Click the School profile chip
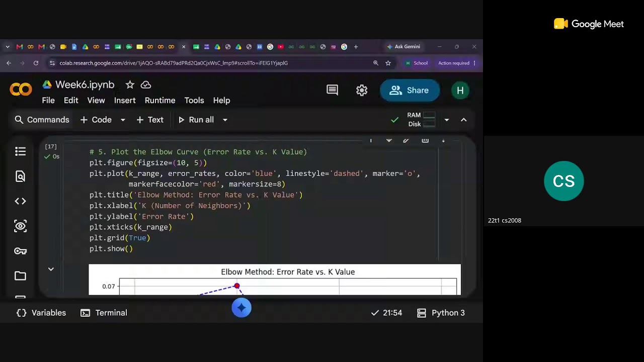The height and width of the screenshot is (362, 644). click(x=417, y=63)
